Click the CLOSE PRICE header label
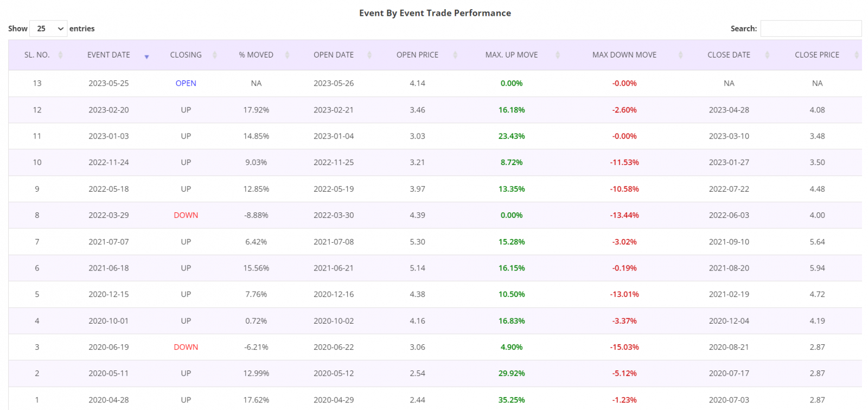The height and width of the screenshot is (410, 868). point(817,55)
